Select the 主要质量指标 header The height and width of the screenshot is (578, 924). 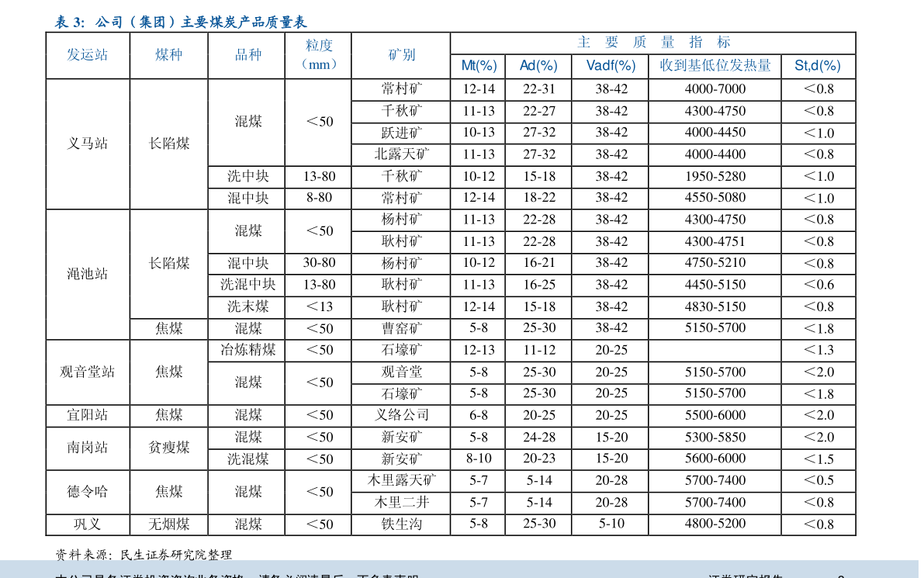coord(653,43)
